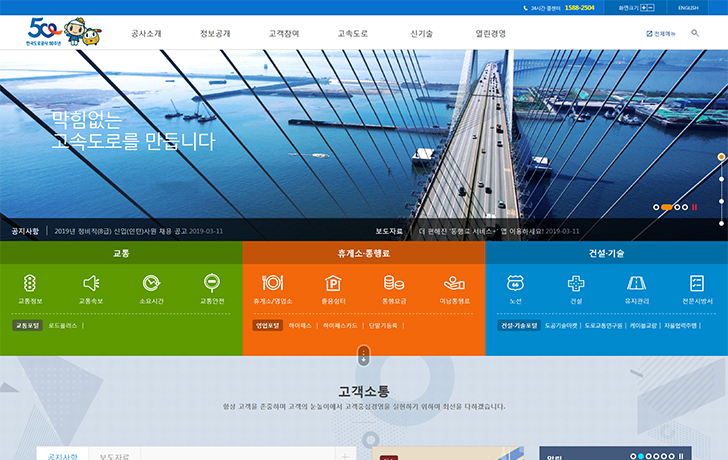Open the 졸음쉼터 parking icon
The width and height of the screenshot is (728, 460).
[x=333, y=283]
